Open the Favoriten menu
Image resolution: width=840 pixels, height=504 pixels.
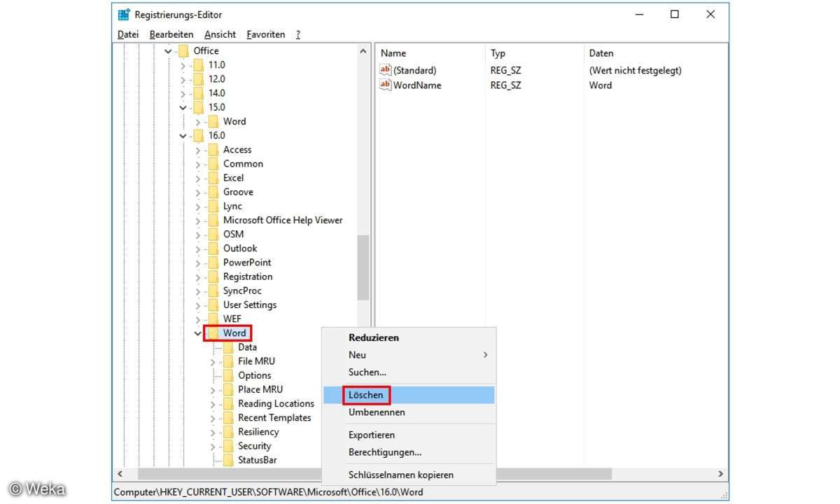point(265,34)
